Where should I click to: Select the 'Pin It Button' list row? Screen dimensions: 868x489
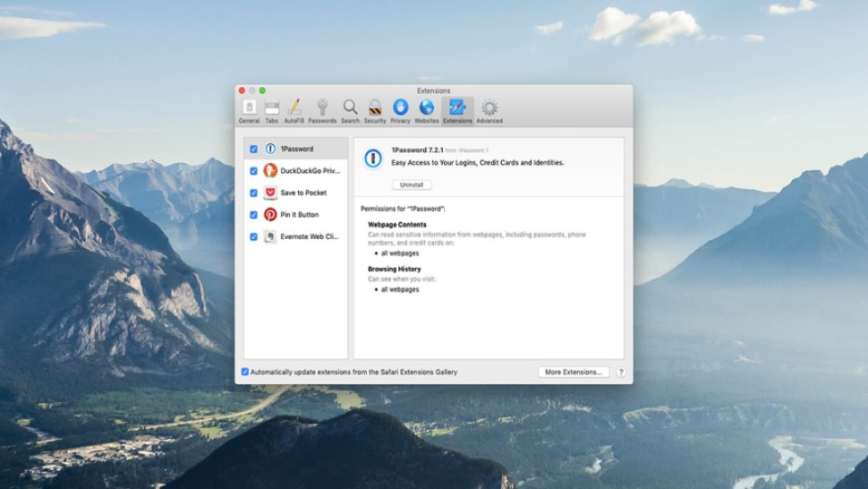tap(295, 214)
